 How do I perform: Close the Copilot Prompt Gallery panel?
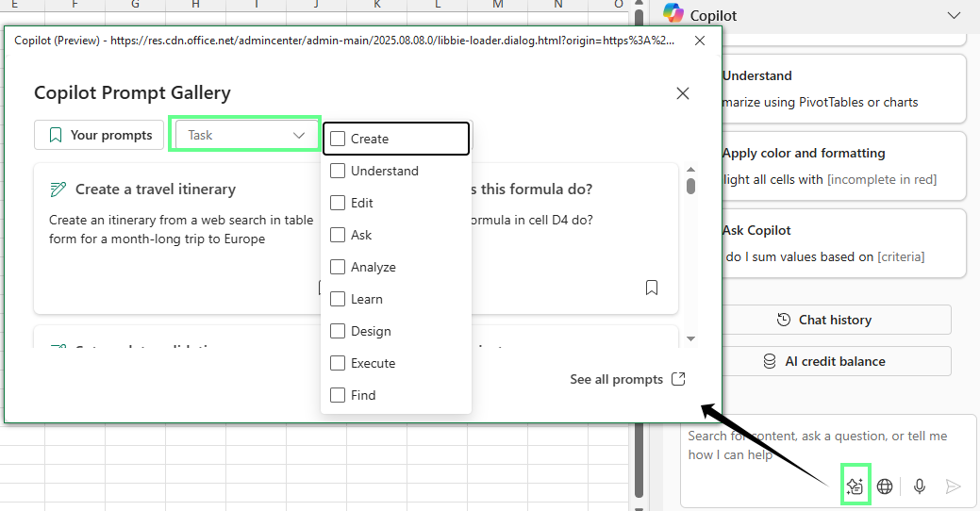point(683,93)
